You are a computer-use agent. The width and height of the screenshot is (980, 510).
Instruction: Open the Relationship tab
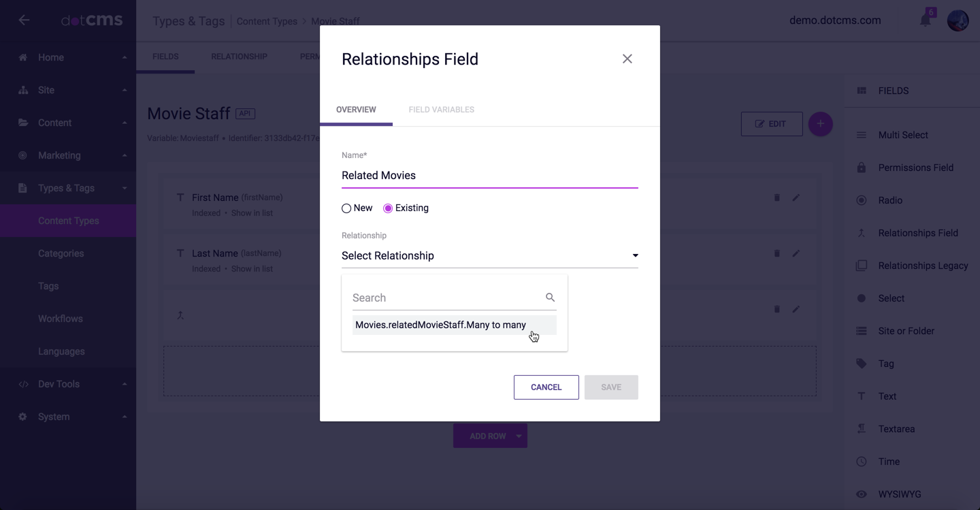239,57
